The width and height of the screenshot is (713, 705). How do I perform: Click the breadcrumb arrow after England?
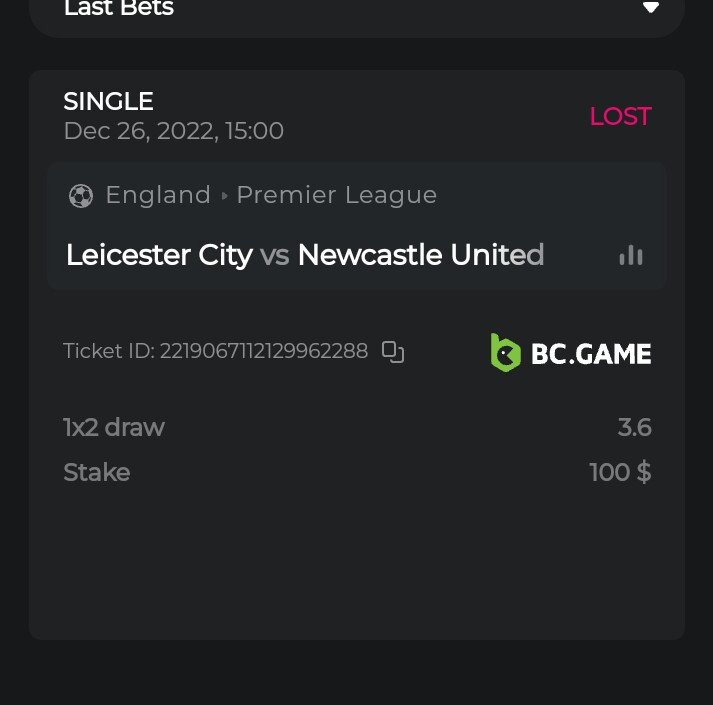point(224,196)
